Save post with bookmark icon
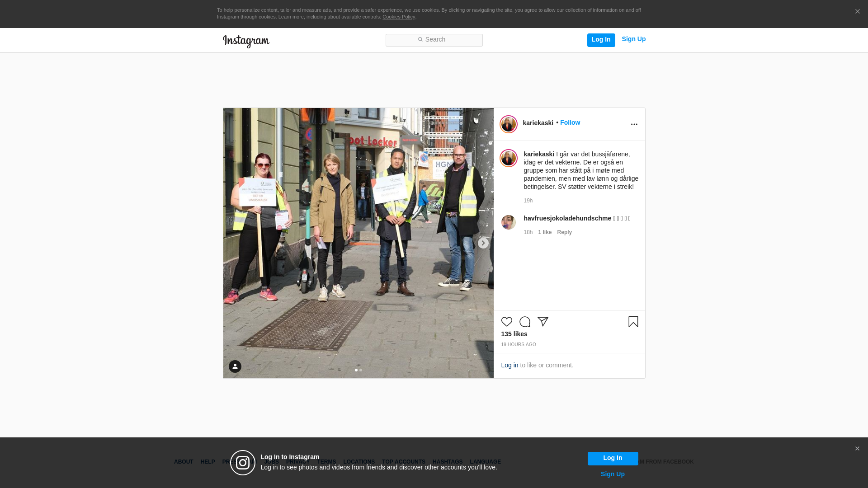Screen dimensions: 868x488 tap(633, 322)
